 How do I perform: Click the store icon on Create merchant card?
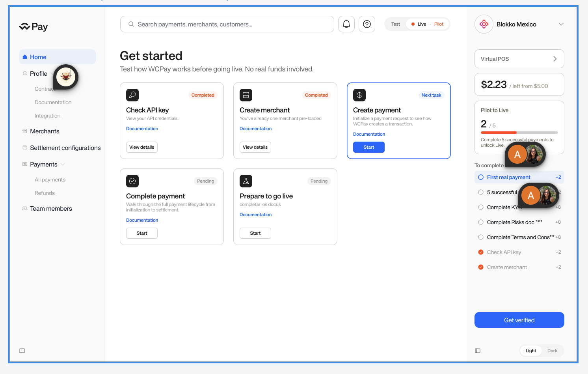pos(246,95)
